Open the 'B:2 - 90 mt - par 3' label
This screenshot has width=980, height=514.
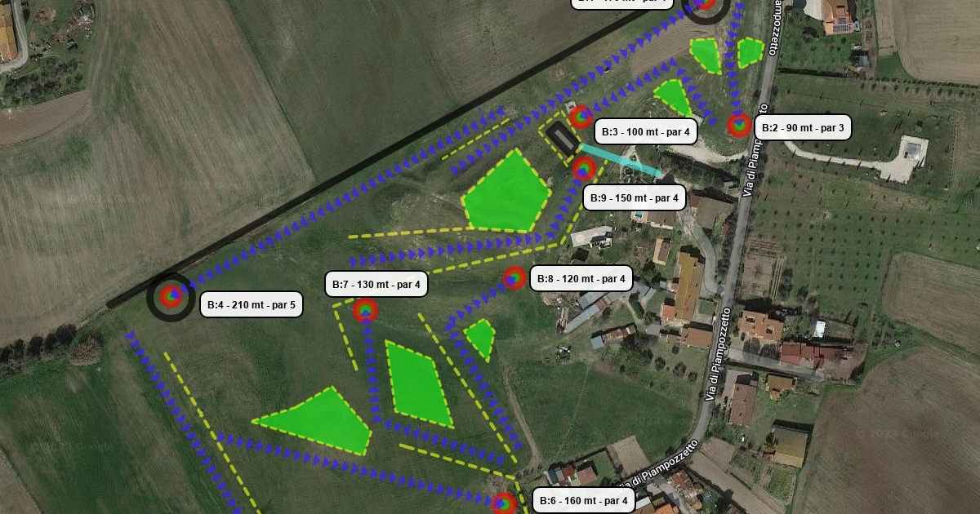point(804,127)
